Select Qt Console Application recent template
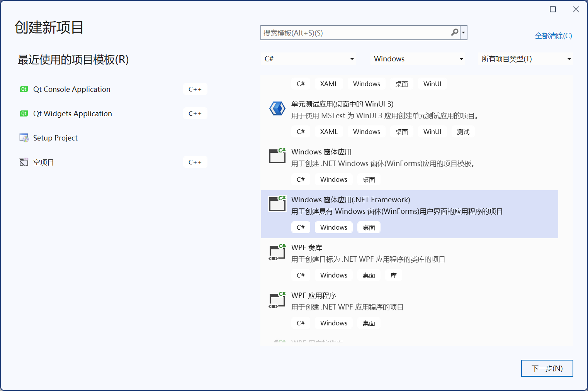 click(x=72, y=89)
